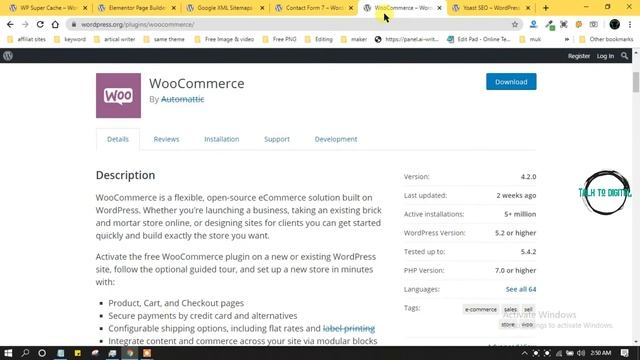Open the Free PNG bookmark folder
This screenshot has height=360, width=640.
pos(279,39)
